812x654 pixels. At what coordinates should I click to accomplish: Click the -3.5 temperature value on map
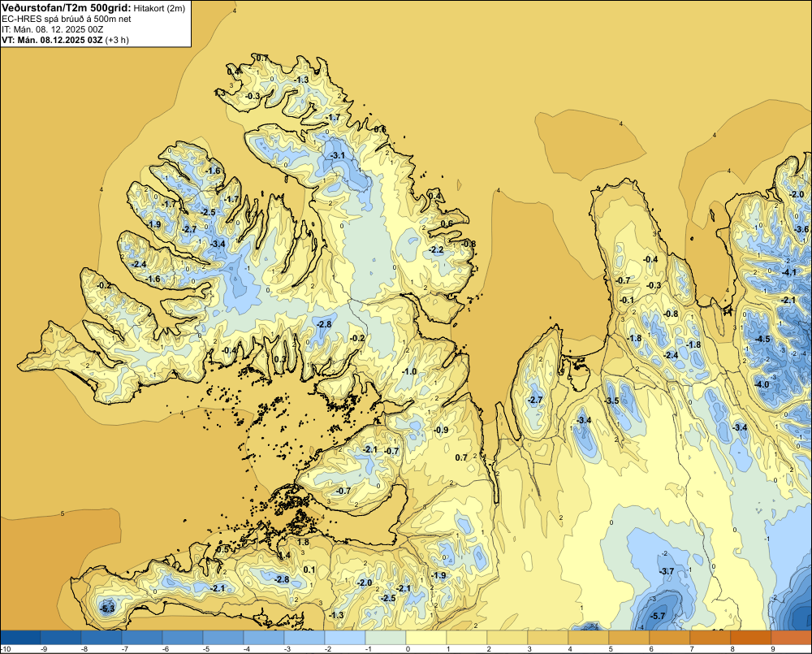611,401
